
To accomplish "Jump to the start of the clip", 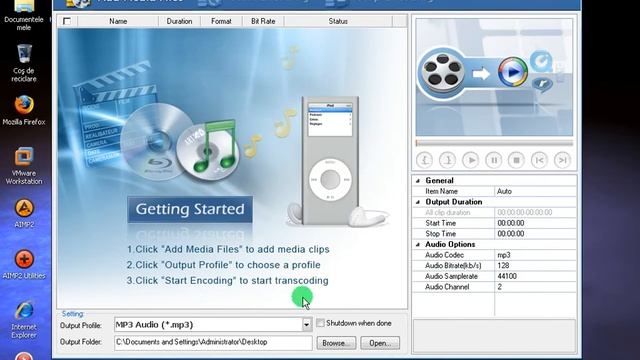I will click(x=539, y=160).
